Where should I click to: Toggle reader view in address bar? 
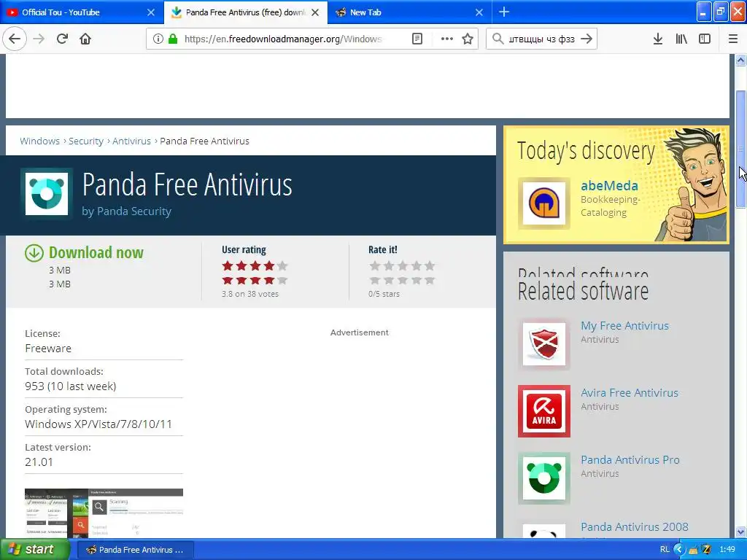tap(417, 39)
